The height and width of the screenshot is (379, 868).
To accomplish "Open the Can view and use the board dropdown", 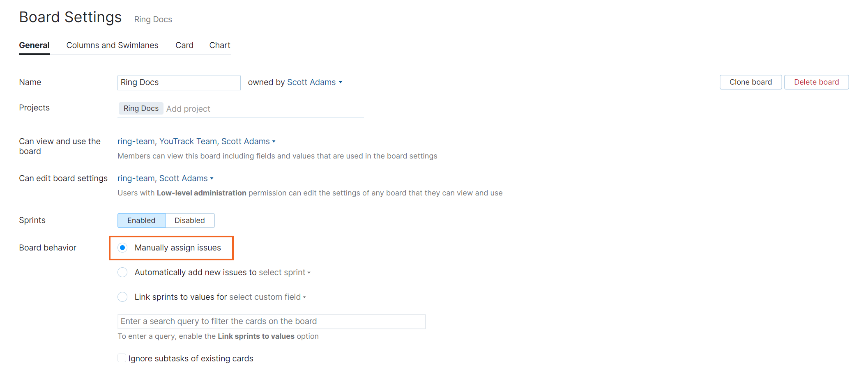I will (x=274, y=141).
